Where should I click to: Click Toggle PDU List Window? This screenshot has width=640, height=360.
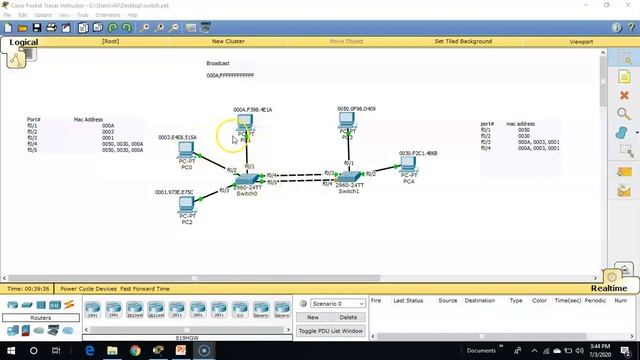(331, 331)
